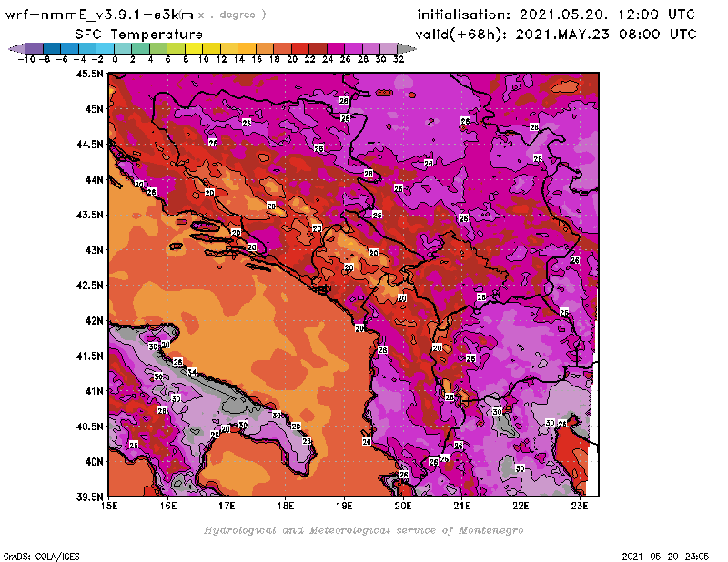This screenshot has width=728, height=562.
Task: Click the legend swatch between -8 and -6
Action: tap(52, 49)
